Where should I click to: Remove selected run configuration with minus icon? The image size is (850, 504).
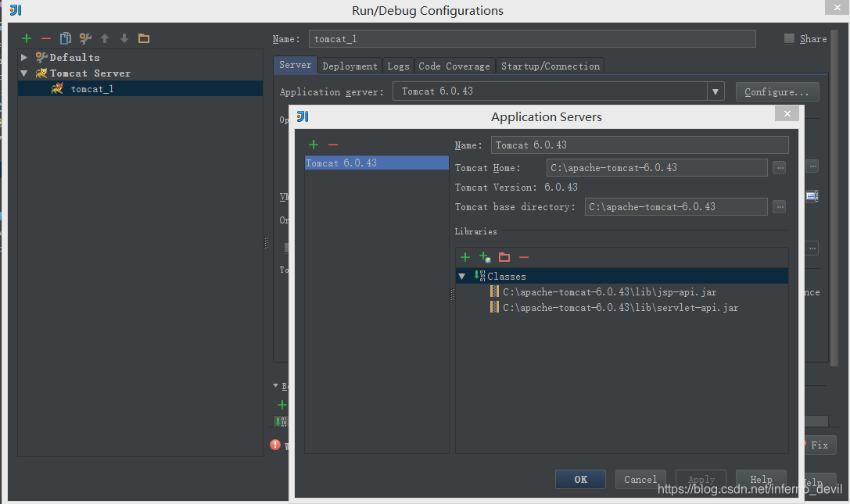(46, 38)
